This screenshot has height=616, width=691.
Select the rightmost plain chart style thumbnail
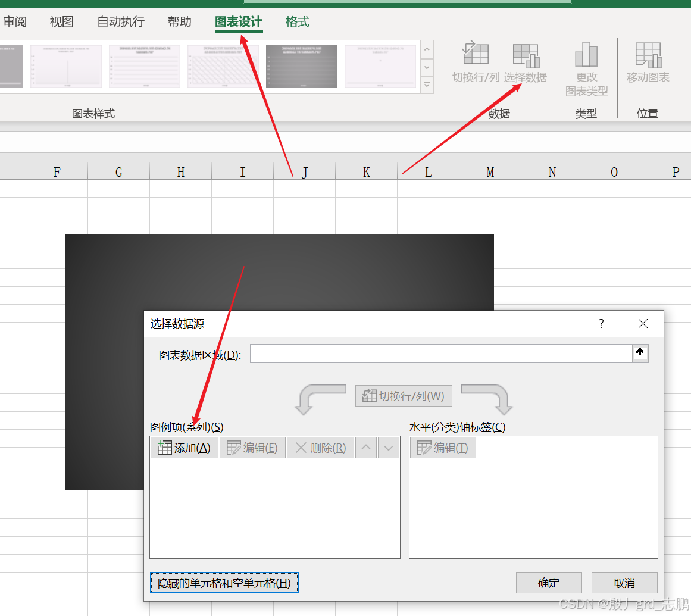coord(380,67)
